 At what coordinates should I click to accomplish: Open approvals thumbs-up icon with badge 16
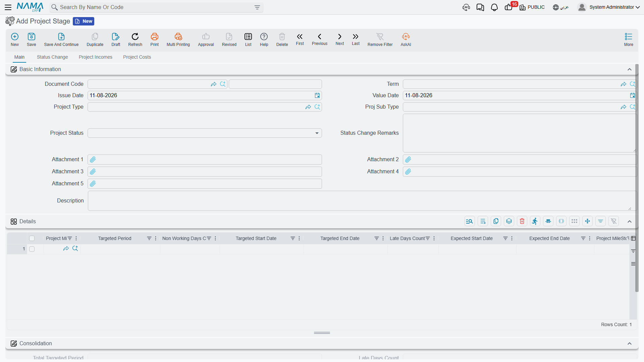508,7
